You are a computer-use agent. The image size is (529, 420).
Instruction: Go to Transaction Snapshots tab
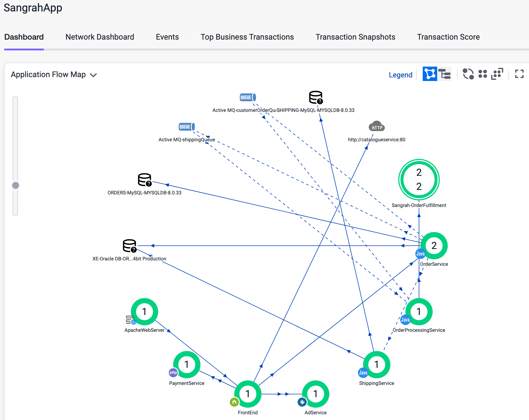pyautogui.click(x=355, y=37)
